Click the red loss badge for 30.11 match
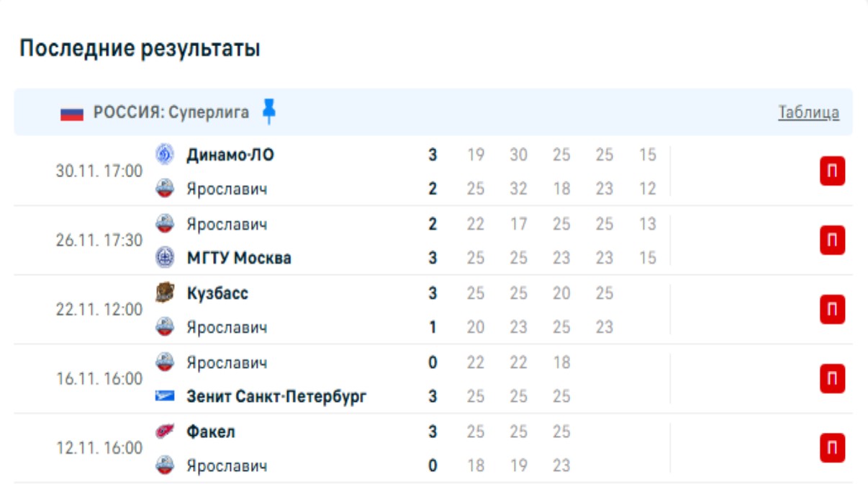Image resolution: width=868 pixels, height=484 pixels. (x=832, y=171)
